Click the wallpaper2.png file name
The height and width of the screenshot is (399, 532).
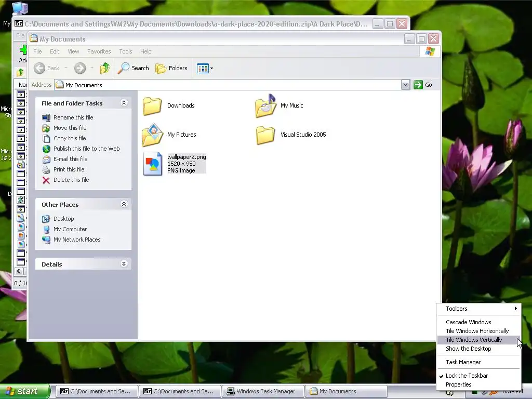click(x=187, y=157)
